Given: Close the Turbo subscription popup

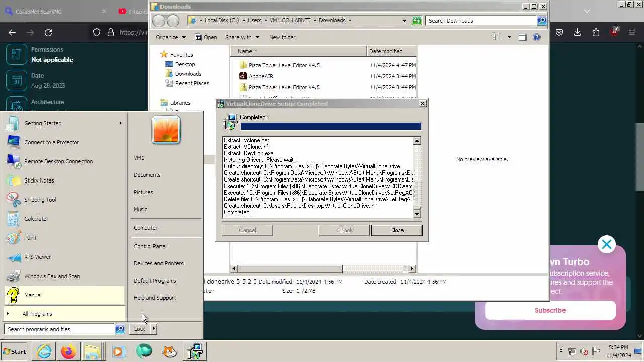Looking at the screenshot, I should 607,245.
